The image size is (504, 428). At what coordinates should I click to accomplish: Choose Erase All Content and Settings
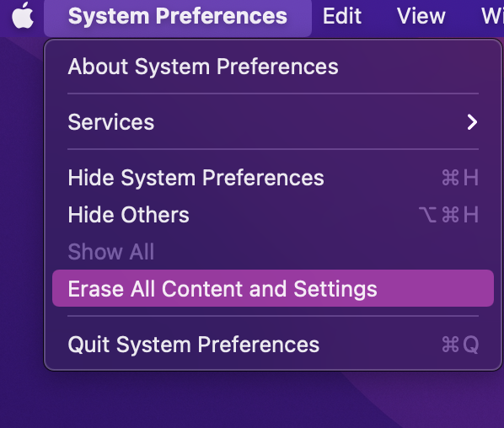pos(273,288)
